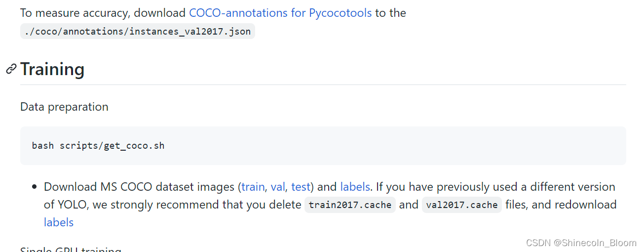644x252 pixels.
Task: Open the "test" dataset images link
Action: coord(301,187)
